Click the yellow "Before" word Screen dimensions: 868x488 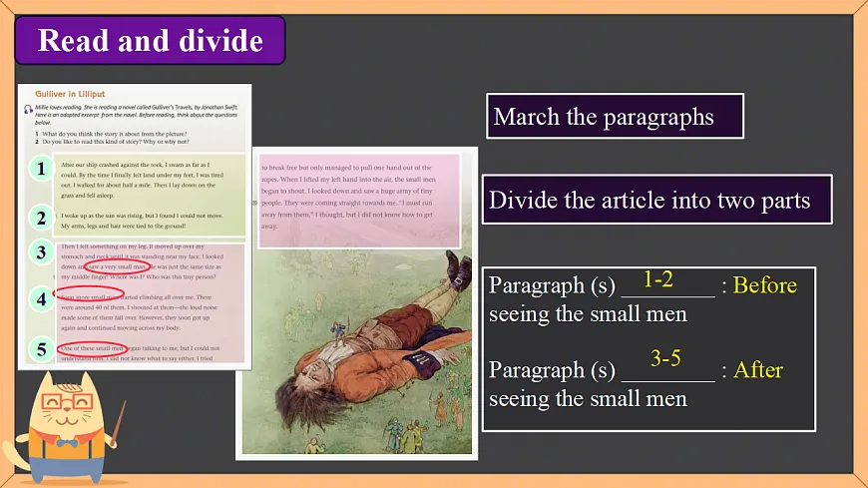tap(764, 285)
